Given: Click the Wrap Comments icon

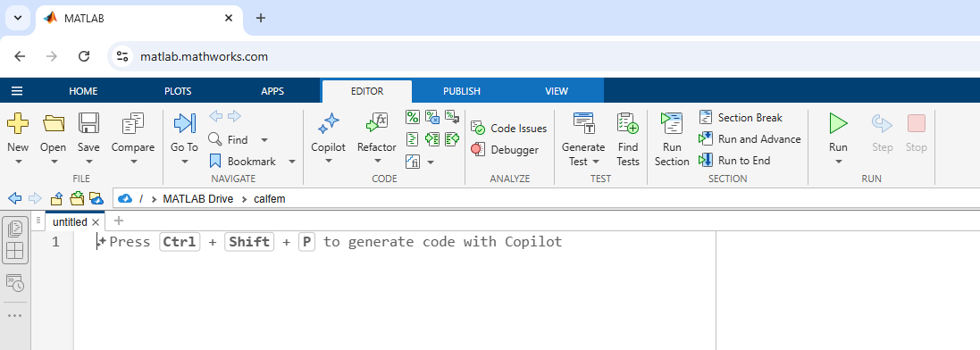Looking at the screenshot, I should tap(452, 117).
